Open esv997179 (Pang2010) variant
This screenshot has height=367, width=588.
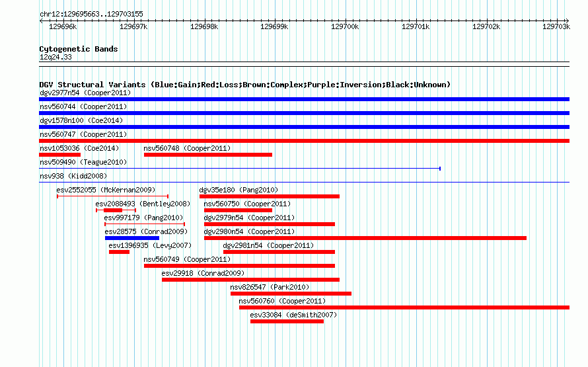point(143,218)
